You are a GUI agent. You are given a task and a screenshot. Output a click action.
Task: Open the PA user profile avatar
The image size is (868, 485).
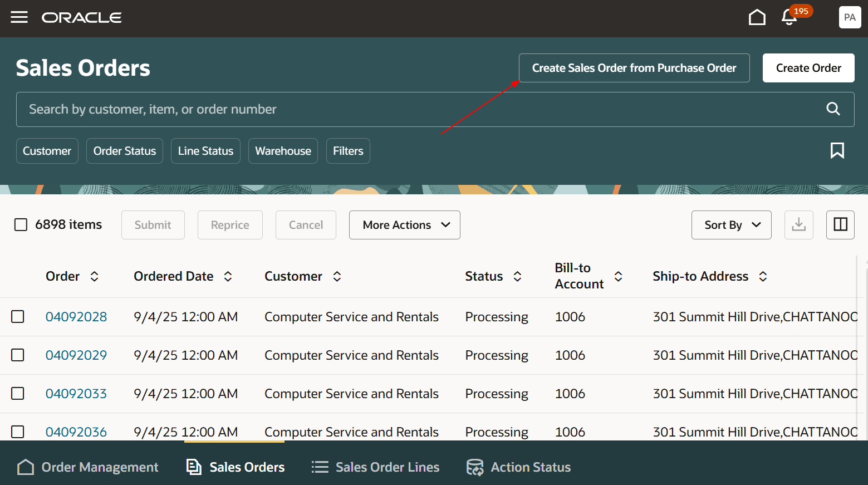[x=850, y=17]
